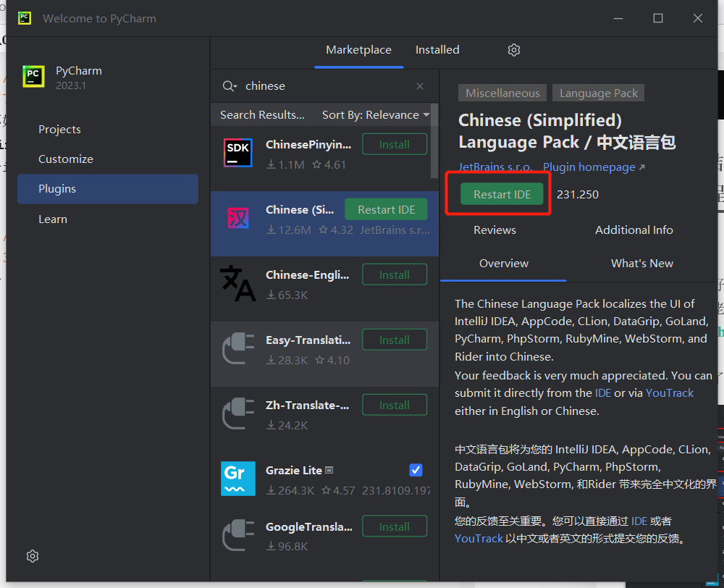Screen dimensions: 724x588
Task: Select Zh-Translate plugin icon
Action: click(237, 414)
